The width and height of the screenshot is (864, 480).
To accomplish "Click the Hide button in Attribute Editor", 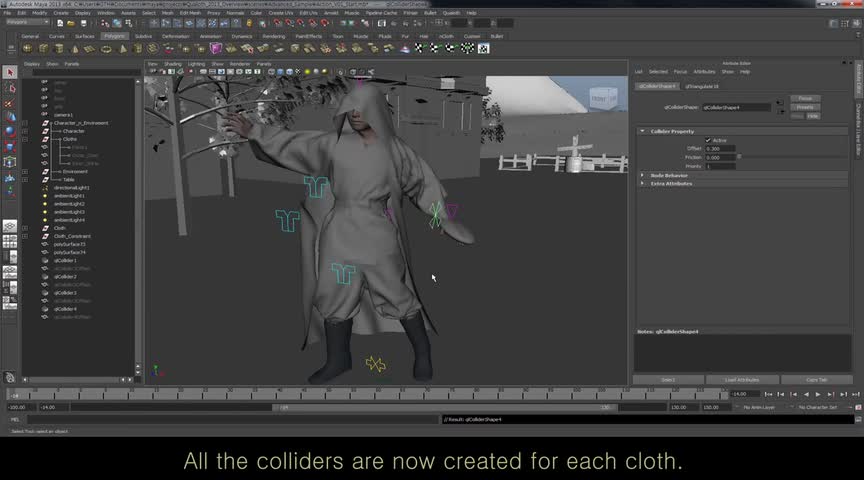I will pyautogui.click(x=813, y=116).
